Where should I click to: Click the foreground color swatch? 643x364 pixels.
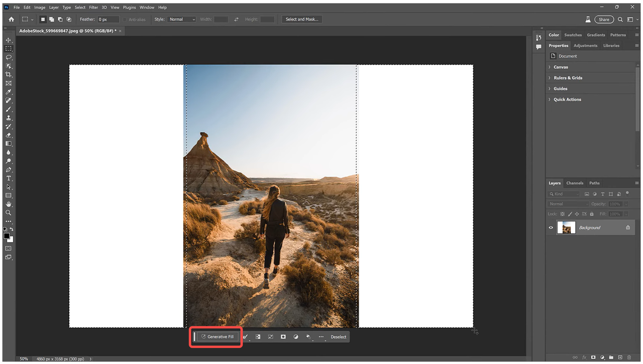point(7,236)
